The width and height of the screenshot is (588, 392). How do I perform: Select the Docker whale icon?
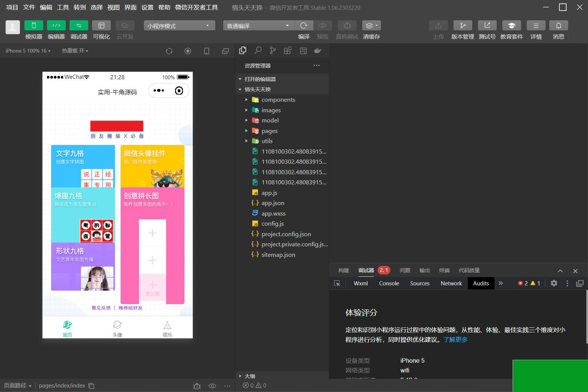click(x=318, y=50)
